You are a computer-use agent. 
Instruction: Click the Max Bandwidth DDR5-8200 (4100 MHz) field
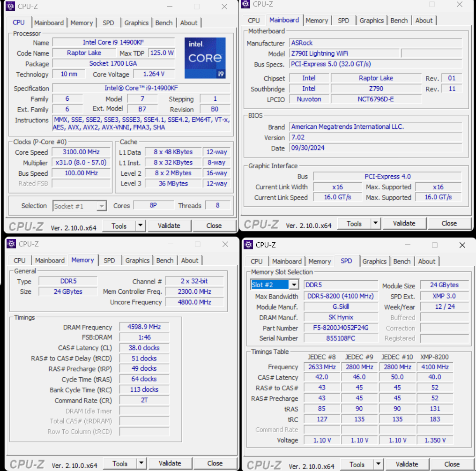click(x=341, y=296)
